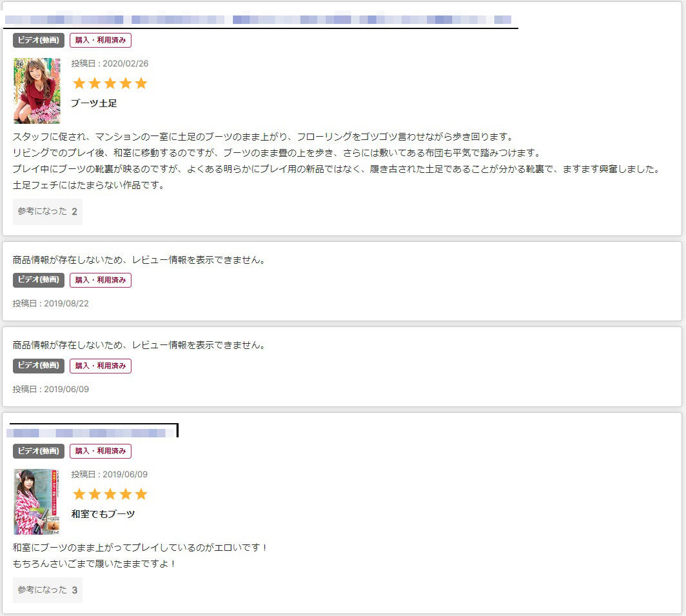Click ビデオ(動画) tag in the third review card
Viewport: 686px width, 616px height.
click(39, 366)
